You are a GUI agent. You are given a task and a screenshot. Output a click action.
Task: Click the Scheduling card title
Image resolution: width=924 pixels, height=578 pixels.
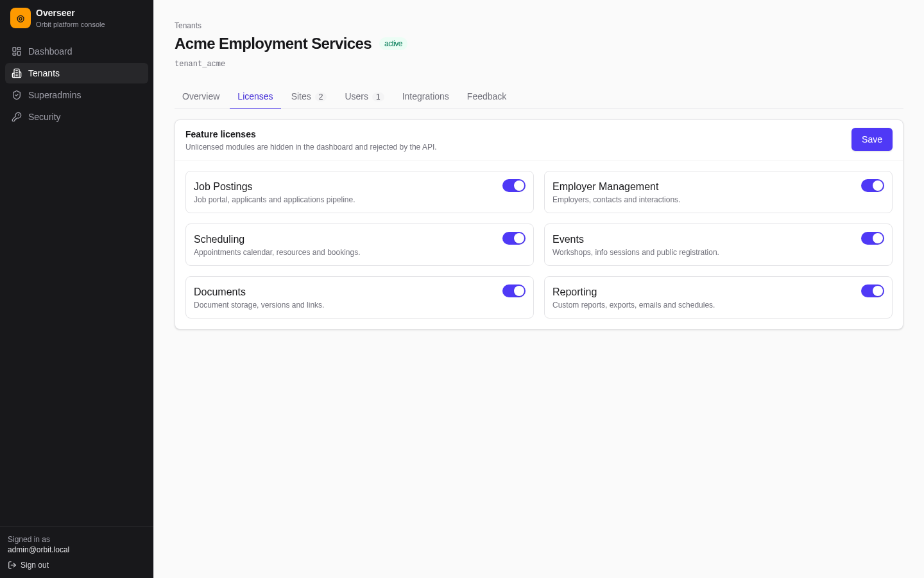coord(219,239)
